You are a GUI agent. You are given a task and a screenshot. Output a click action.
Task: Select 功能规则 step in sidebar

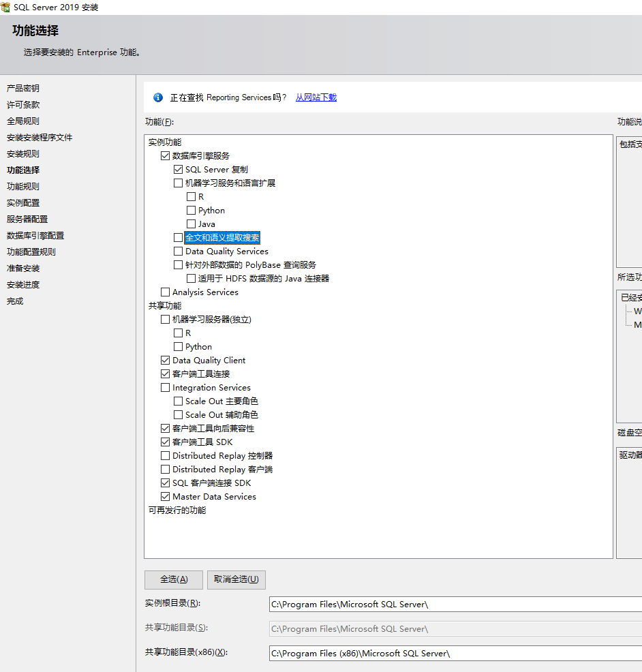click(23, 187)
